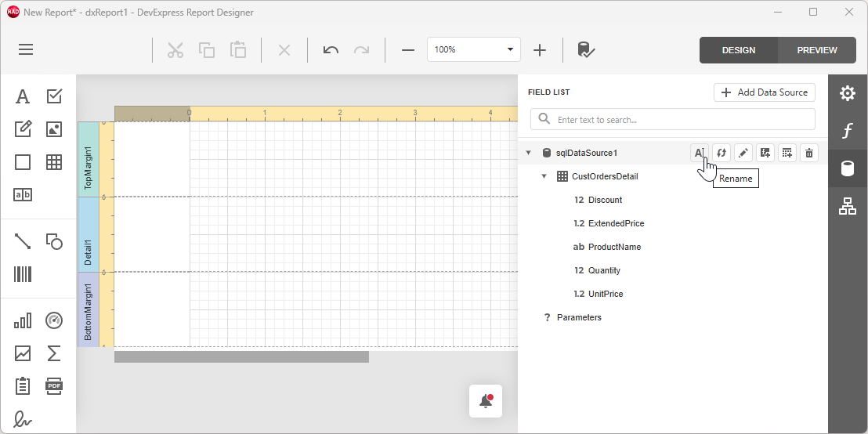
Task: Click the Copy toolbar icon
Action: [207, 50]
